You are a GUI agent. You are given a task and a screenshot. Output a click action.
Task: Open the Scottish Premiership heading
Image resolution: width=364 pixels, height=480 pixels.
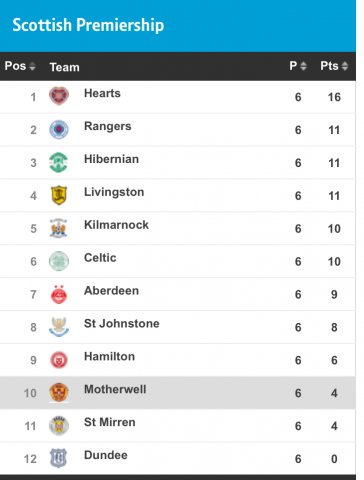click(x=88, y=25)
